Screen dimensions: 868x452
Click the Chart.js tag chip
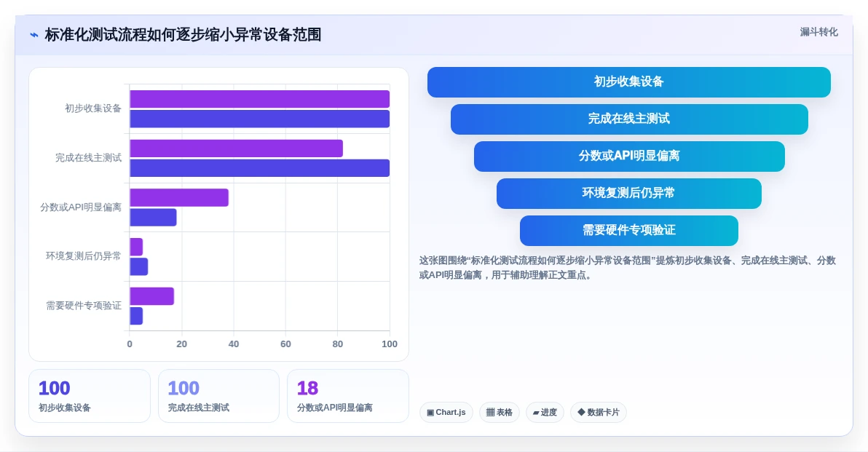tap(446, 412)
